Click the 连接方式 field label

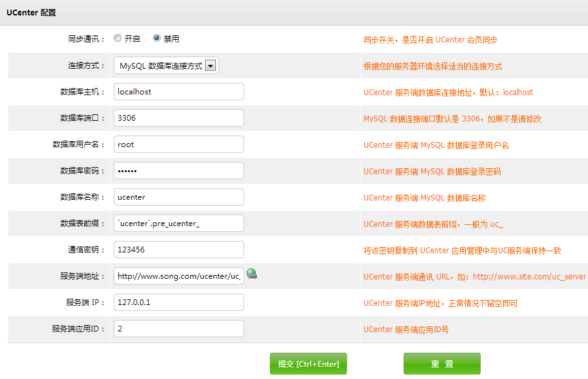[86, 66]
